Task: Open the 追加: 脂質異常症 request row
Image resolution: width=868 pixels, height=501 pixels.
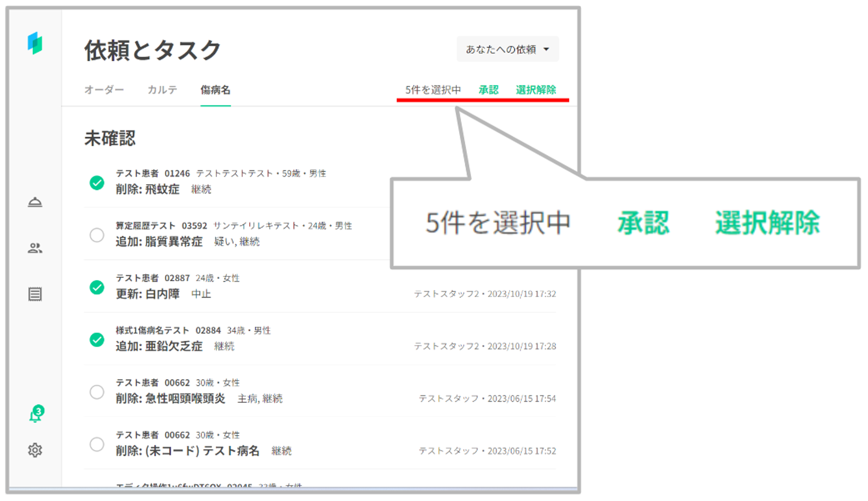Action: pos(159,242)
